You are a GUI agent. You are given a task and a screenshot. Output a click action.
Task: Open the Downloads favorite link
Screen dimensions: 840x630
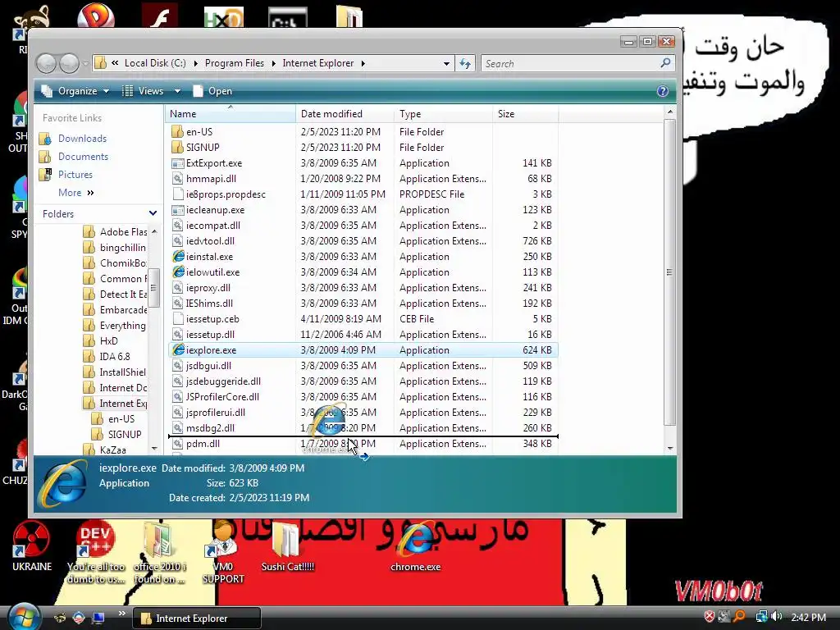click(x=83, y=139)
